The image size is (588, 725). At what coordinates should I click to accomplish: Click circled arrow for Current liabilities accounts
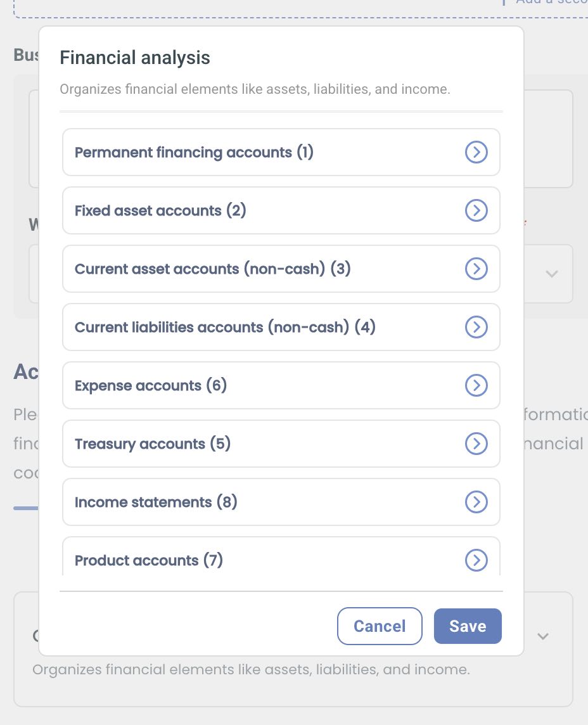pos(476,327)
